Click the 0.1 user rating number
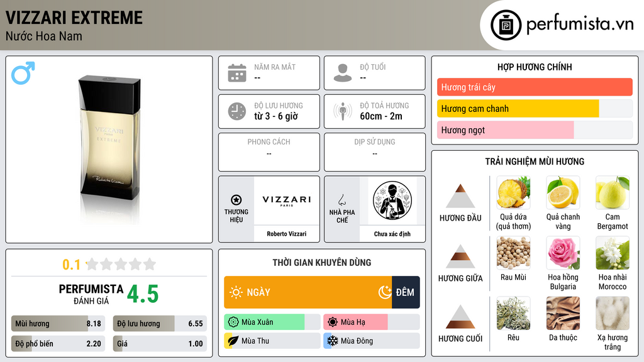Viewport: 644px width, 362px height. [x=71, y=265]
